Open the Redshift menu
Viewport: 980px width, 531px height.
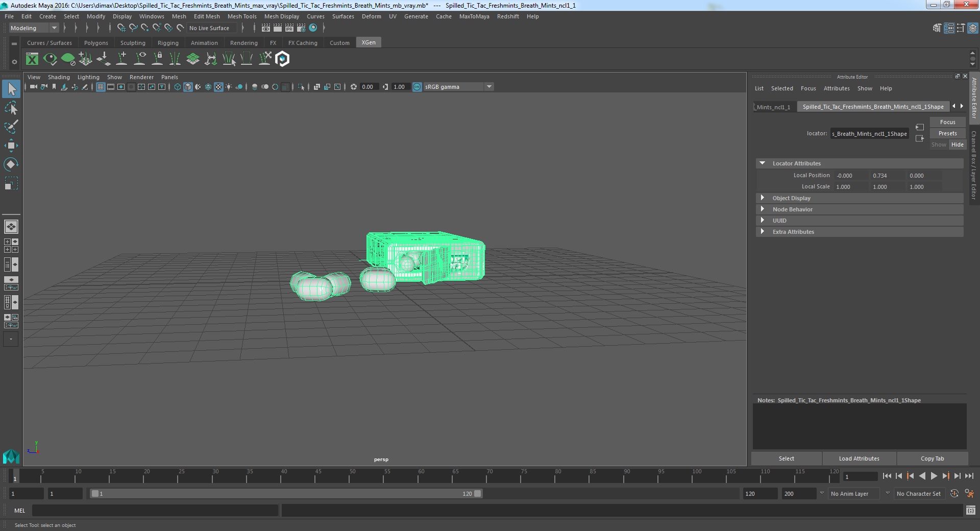tap(508, 16)
